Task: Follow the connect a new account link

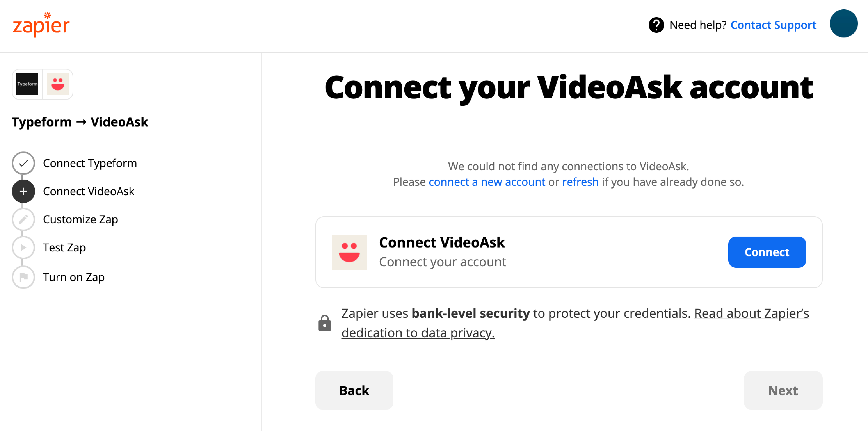Action: tap(486, 182)
